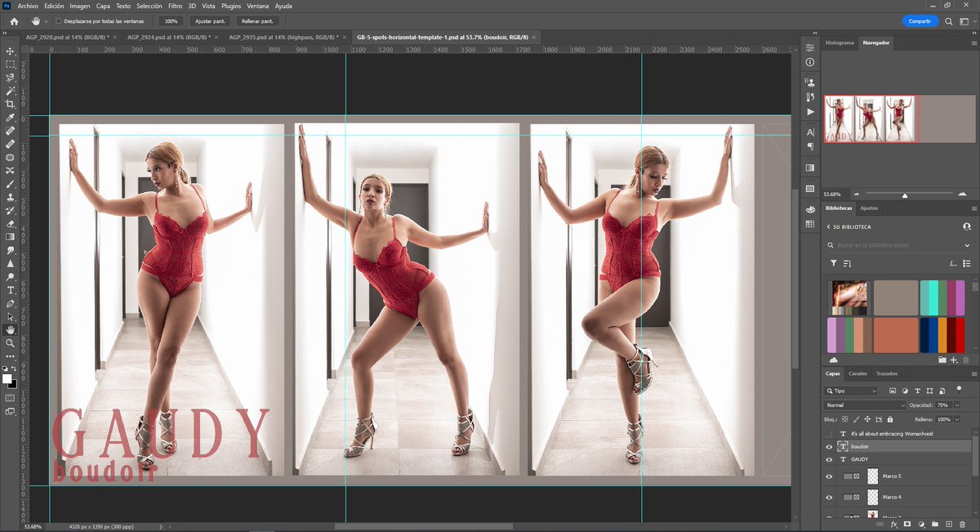Viewport: 980px width, 532px height.
Task: Toggle lock transparent pixels in Layers
Action: pos(844,419)
